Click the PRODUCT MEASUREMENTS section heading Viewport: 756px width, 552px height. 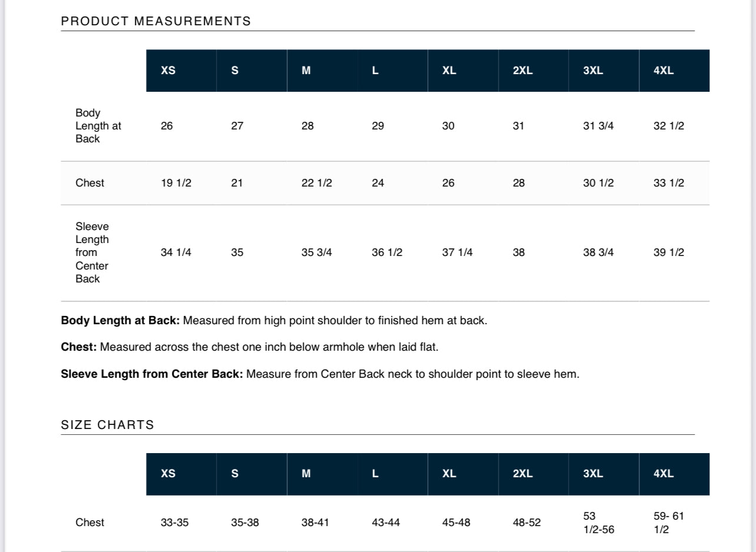point(156,21)
